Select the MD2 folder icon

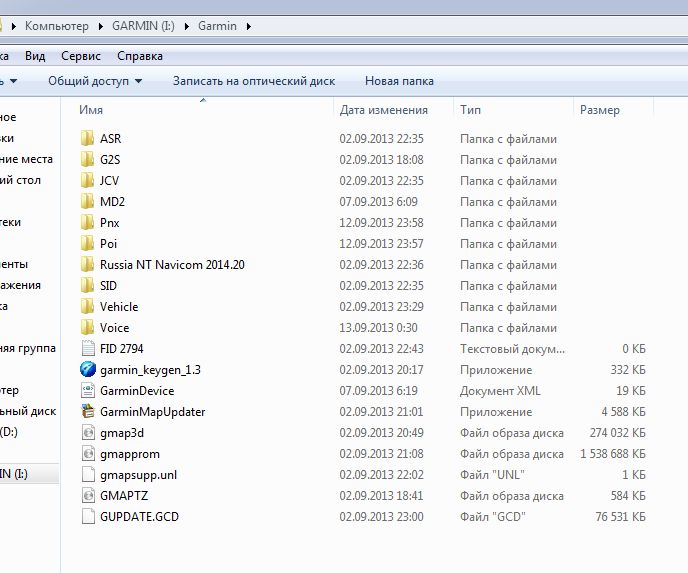click(87, 202)
